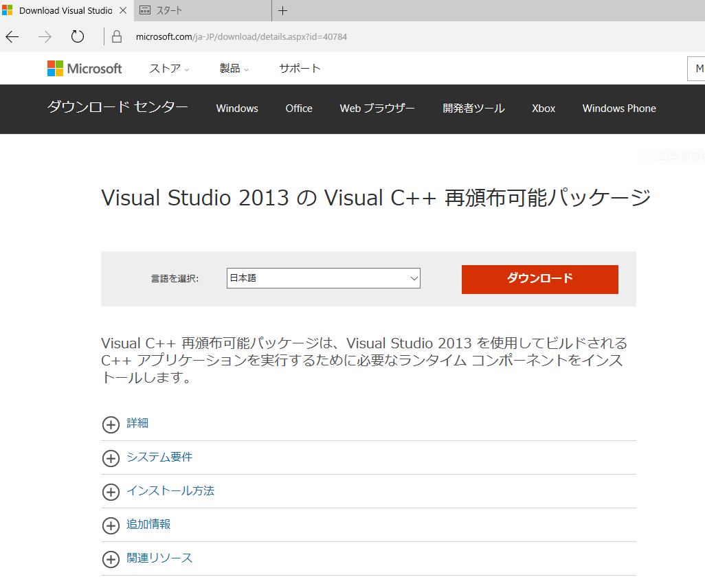This screenshot has width=705, height=588.
Task: Switch to the スタート tab
Action: click(x=203, y=10)
